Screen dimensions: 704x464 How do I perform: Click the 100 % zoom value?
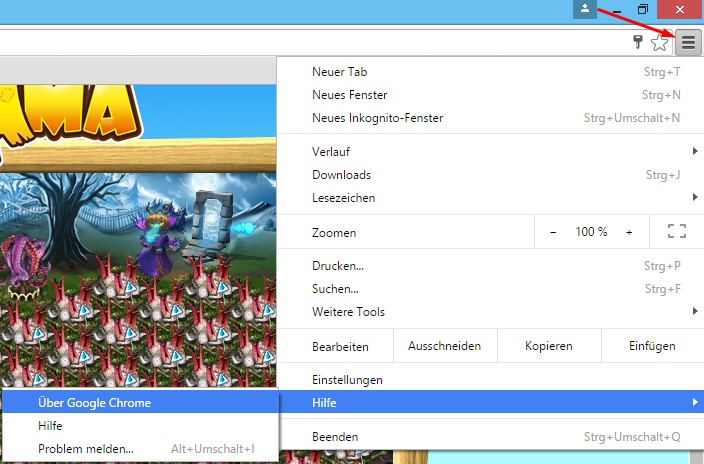point(591,232)
